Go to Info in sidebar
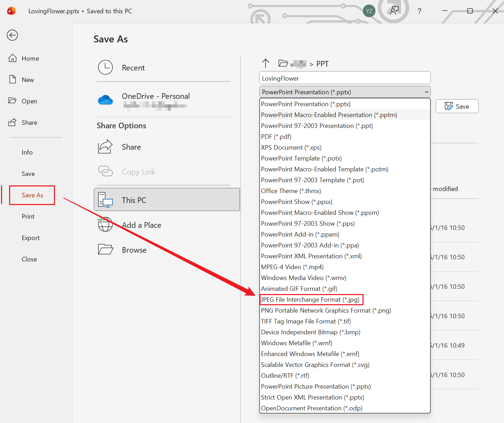Image resolution: width=504 pixels, height=423 pixels. click(27, 152)
